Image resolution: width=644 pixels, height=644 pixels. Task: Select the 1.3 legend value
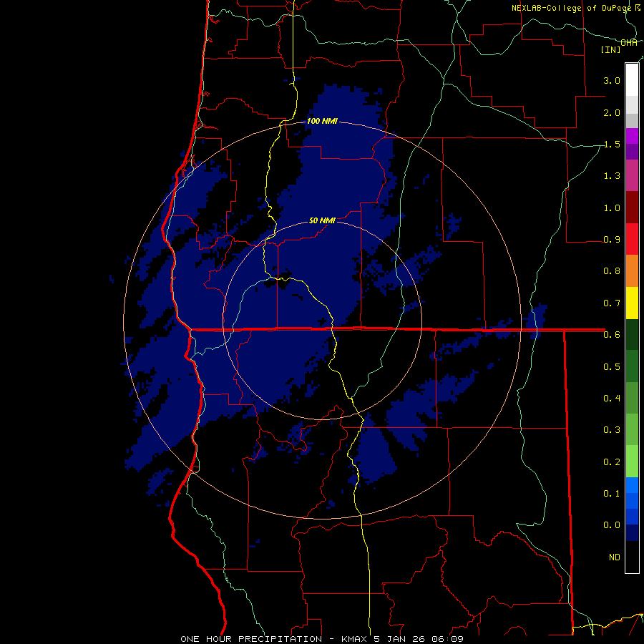point(612,176)
